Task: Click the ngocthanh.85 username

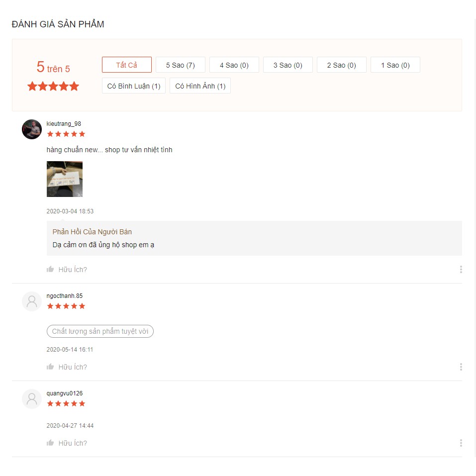Action: click(x=65, y=296)
